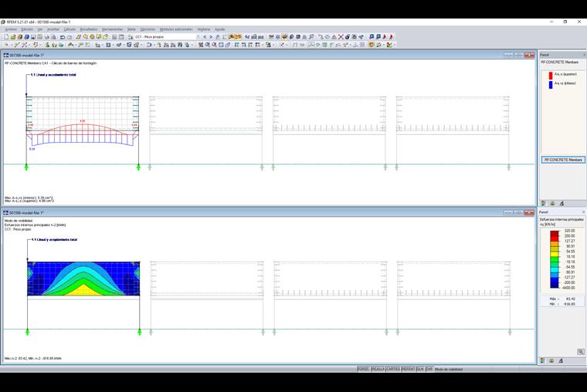
Task: Click the first red pin icon
Action: coord(385,37)
